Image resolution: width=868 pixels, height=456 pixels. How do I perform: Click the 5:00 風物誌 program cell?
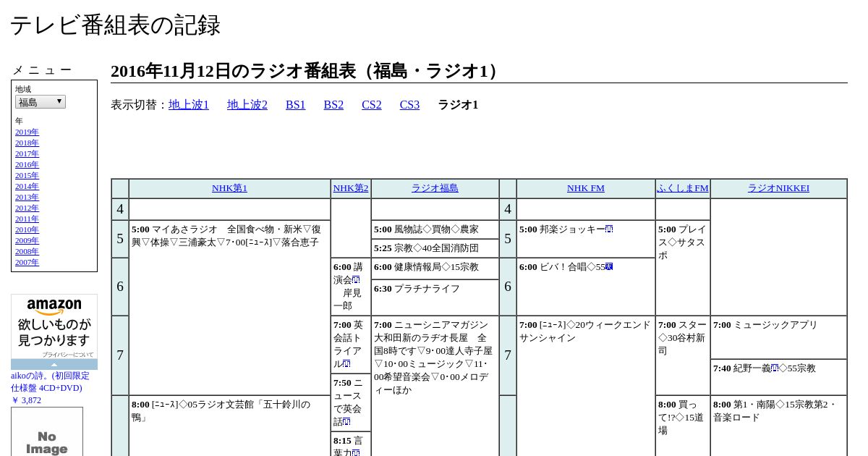click(x=435, y=229)
